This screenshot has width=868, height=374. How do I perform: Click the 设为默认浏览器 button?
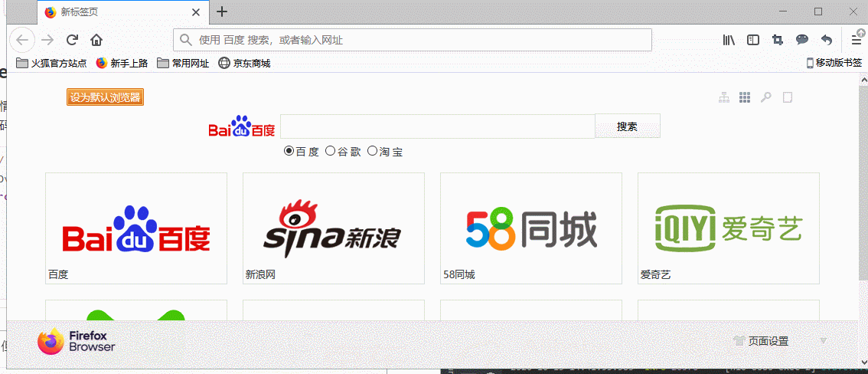[105, 97]
